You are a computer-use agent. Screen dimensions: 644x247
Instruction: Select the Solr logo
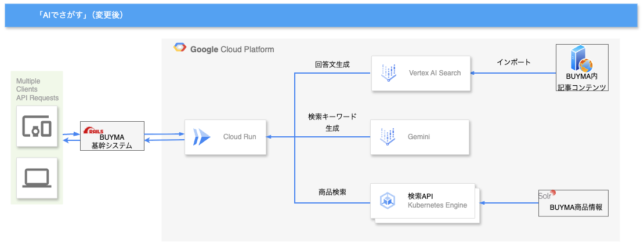[x=547, y=195]
